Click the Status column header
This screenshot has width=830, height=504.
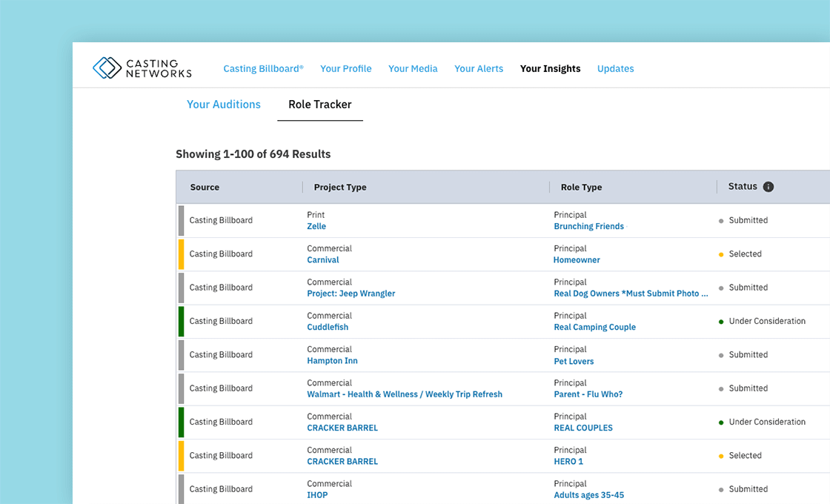click(x=743, y=186)
